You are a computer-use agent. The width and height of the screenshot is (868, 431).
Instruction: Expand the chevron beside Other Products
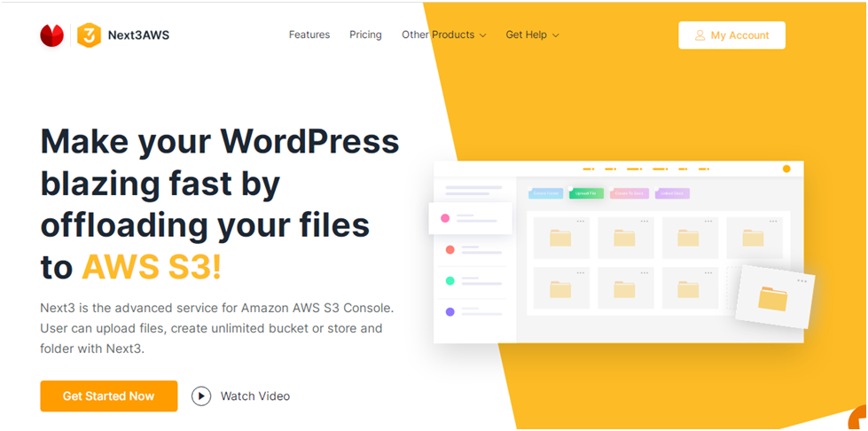[482, 35]
